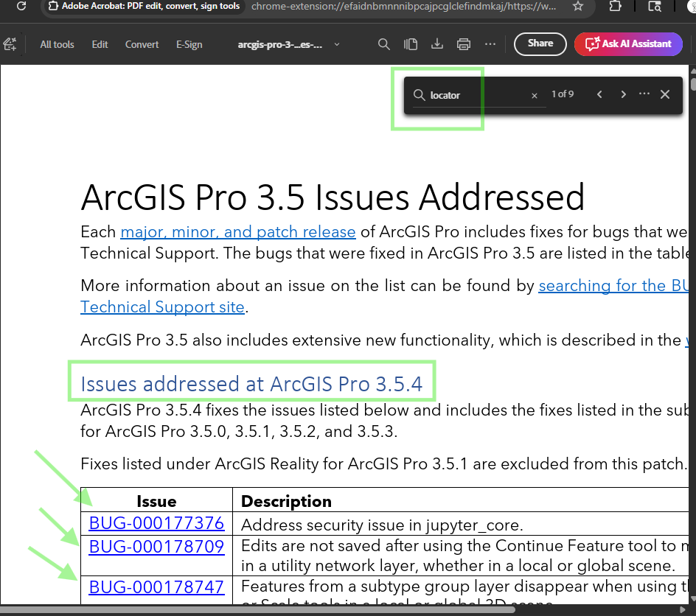This screenshot has width=696, height=616.
Task: Launch Ask AI Assistant
Action: click(x=628, y=43)
